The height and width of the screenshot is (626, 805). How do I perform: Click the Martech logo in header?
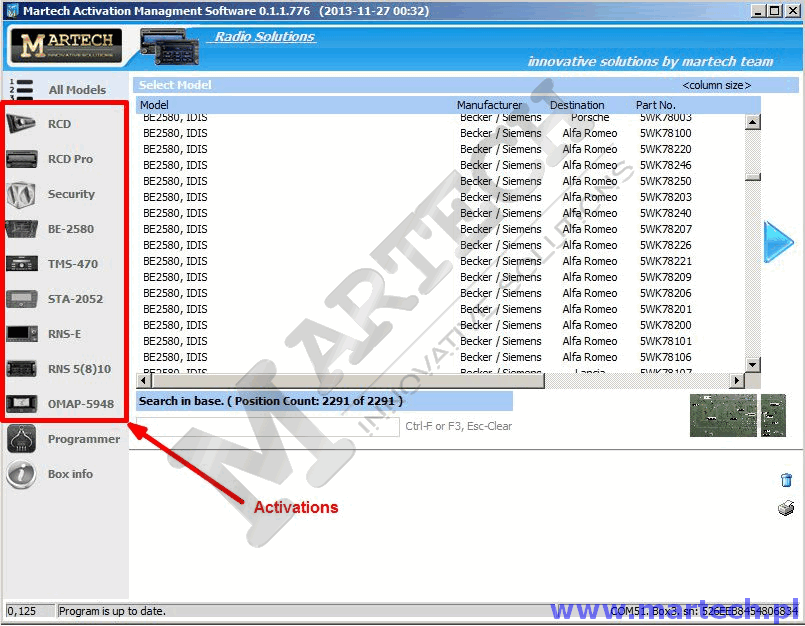[66, 46]
